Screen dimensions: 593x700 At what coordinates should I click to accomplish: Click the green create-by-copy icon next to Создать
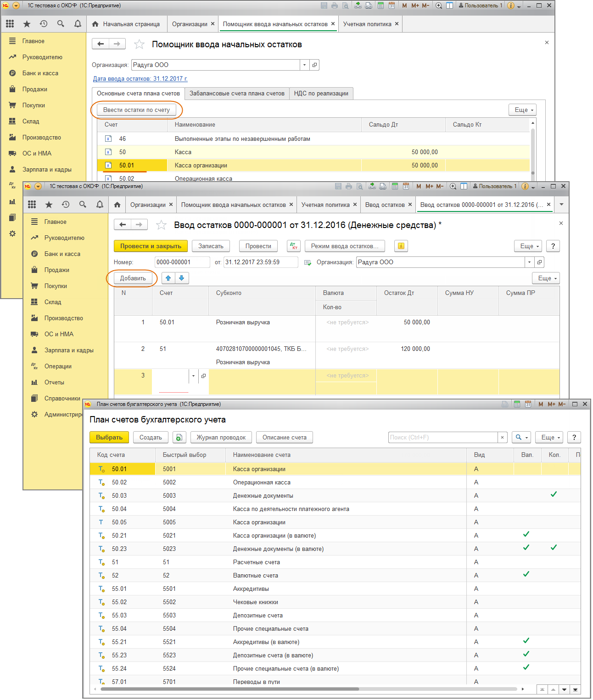[x=179, y=438]
